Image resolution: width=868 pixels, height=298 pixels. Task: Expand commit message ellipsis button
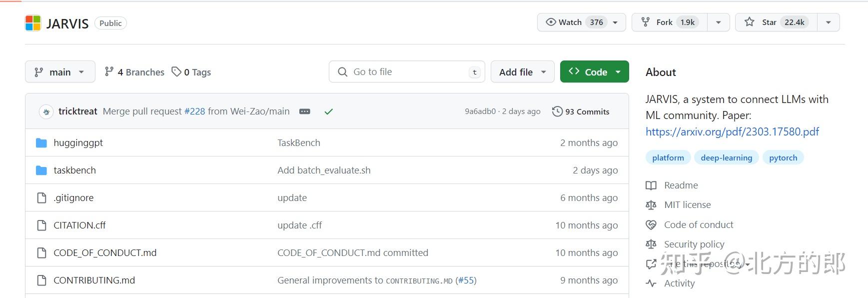pos(304,111)
